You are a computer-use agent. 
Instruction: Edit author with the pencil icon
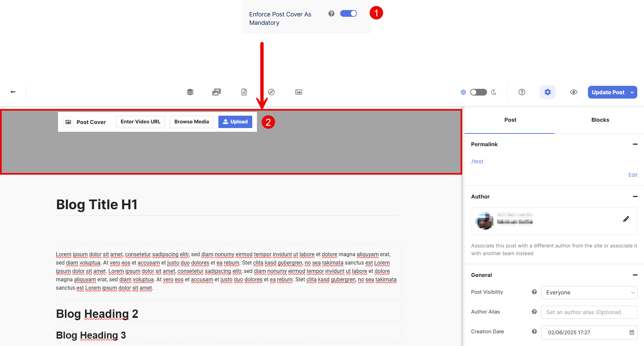[626, 219]
